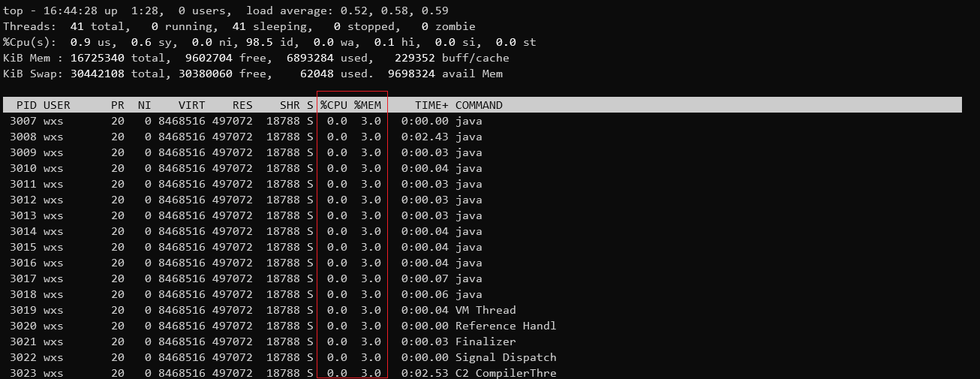Click the VM Thread command name

pyautogui.click(x=485, y=310)
